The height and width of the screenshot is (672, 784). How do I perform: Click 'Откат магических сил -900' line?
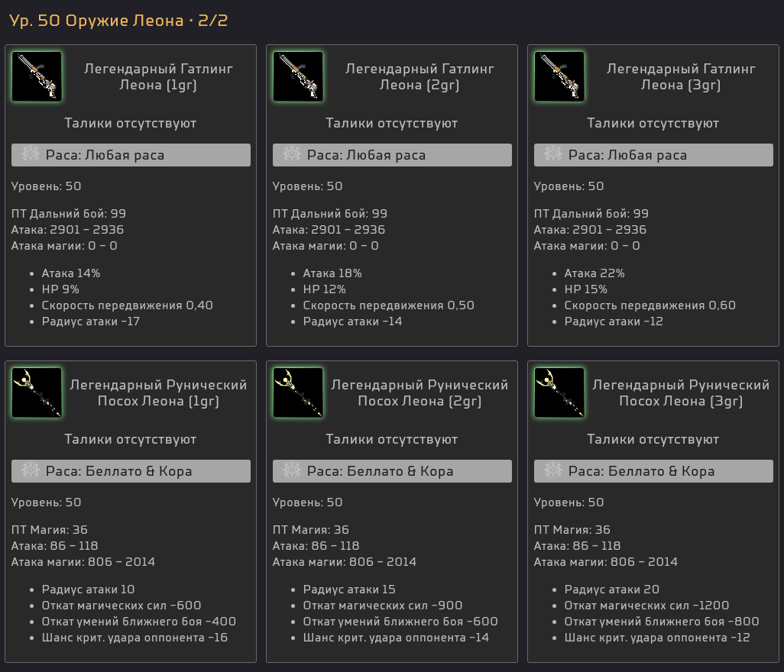(383, 606)
